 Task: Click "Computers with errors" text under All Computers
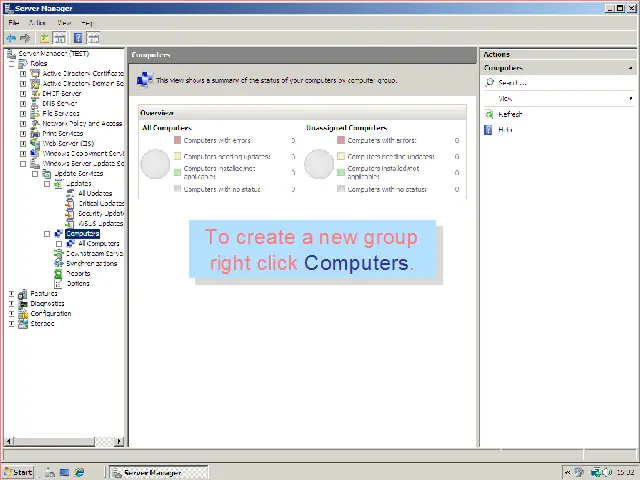(217, 140)
